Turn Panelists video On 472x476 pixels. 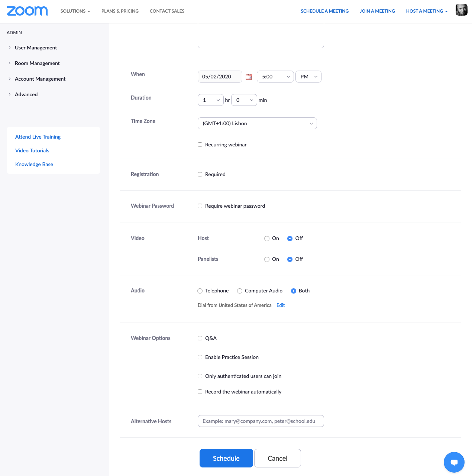pos(267,259)
